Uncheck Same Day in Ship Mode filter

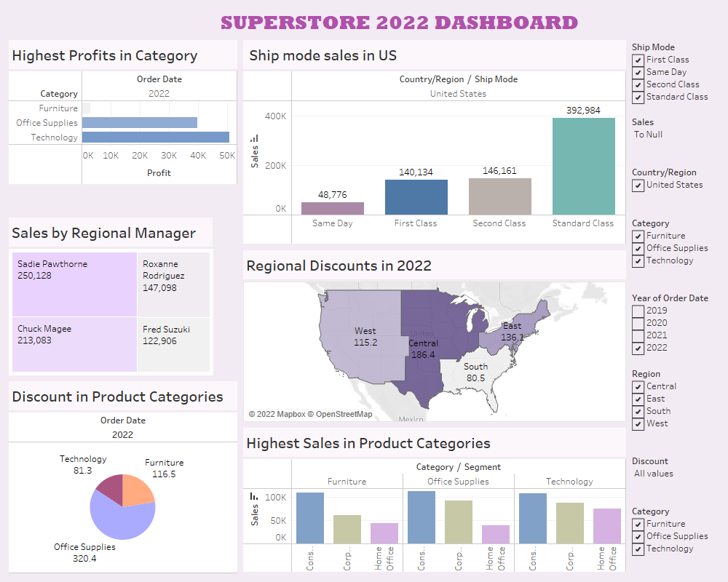[638, 73]
